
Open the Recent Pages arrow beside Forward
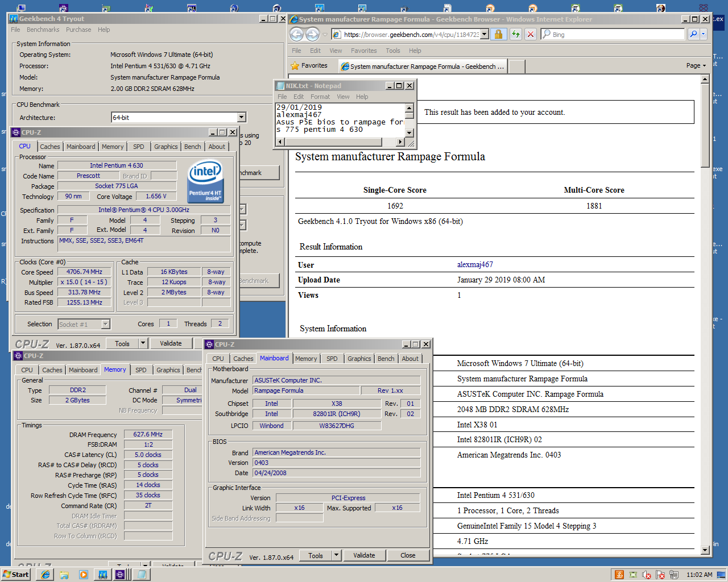pos(325,35)
